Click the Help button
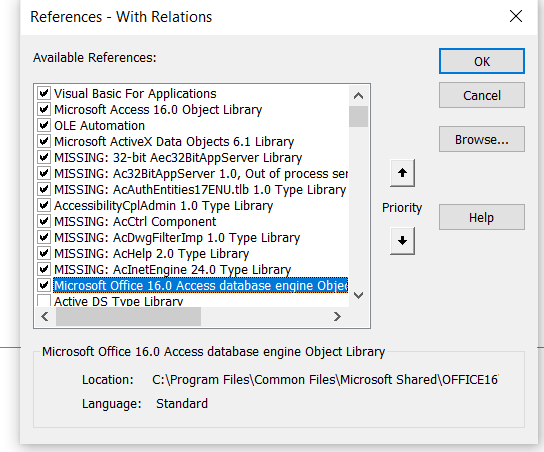 coord(482,217)
